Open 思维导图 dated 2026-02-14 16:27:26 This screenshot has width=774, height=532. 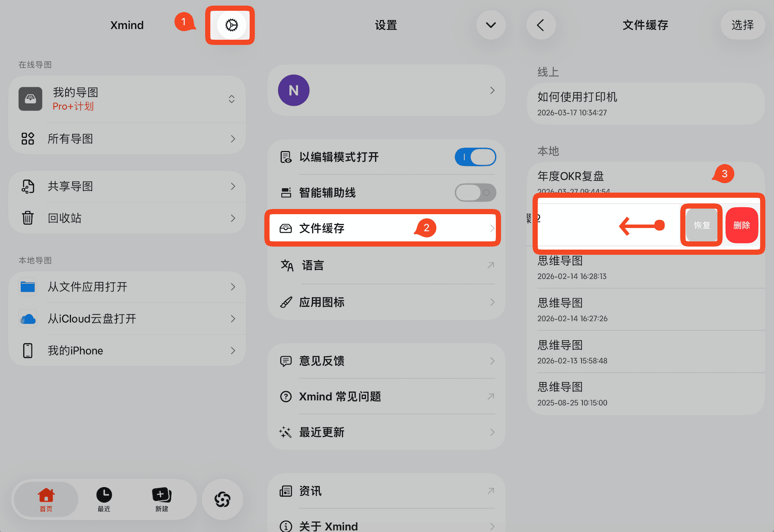pyautogui.click(x=646, y=310)
